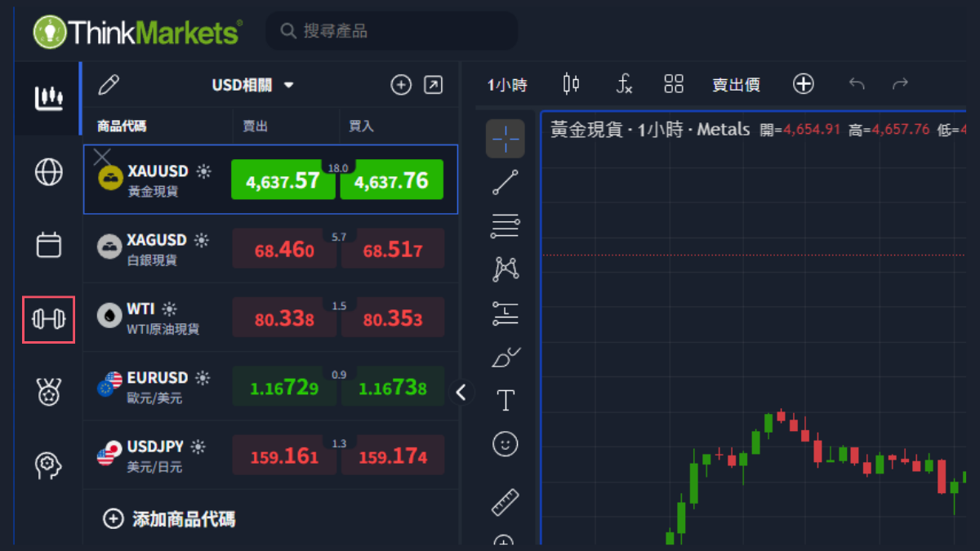Open the chart layout grid icon
980x551 pixels.
tap(674, 83)
